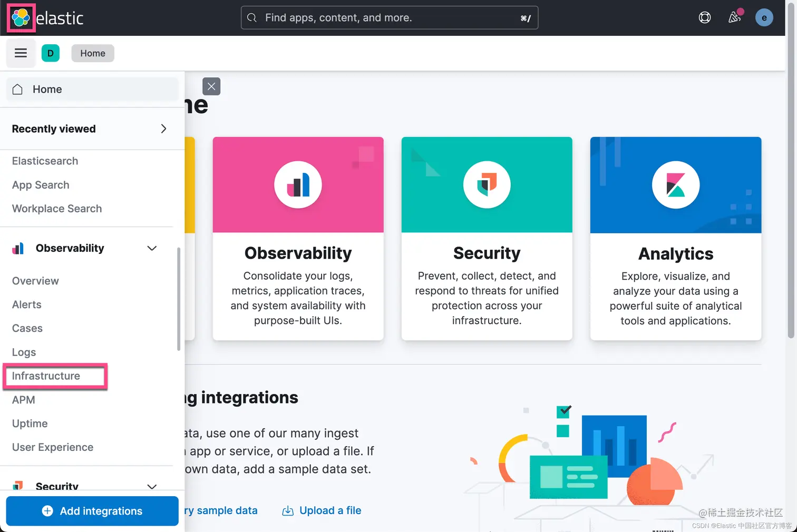The image size is (797, 532).
Task: Open the Security card title
Action: [487, 253]
